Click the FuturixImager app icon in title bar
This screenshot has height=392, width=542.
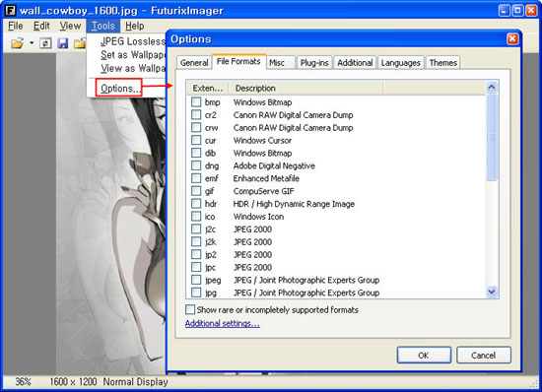[11, 11]
